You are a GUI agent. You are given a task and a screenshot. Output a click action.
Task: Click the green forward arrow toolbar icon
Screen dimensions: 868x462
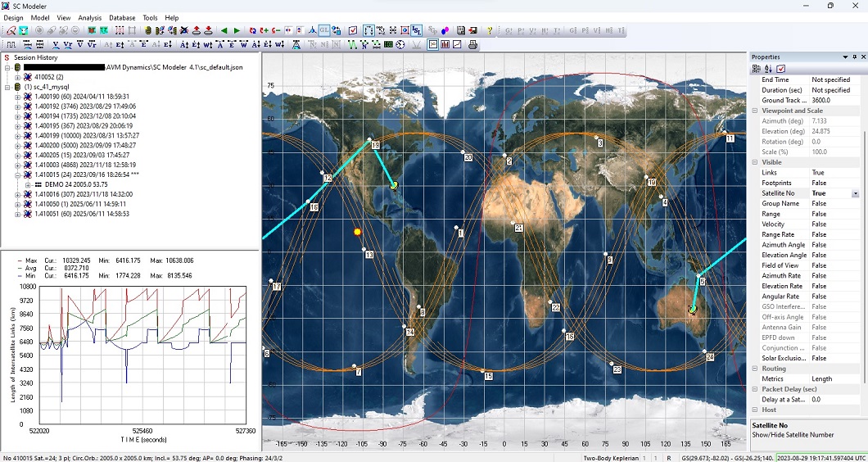pos(237,31)
